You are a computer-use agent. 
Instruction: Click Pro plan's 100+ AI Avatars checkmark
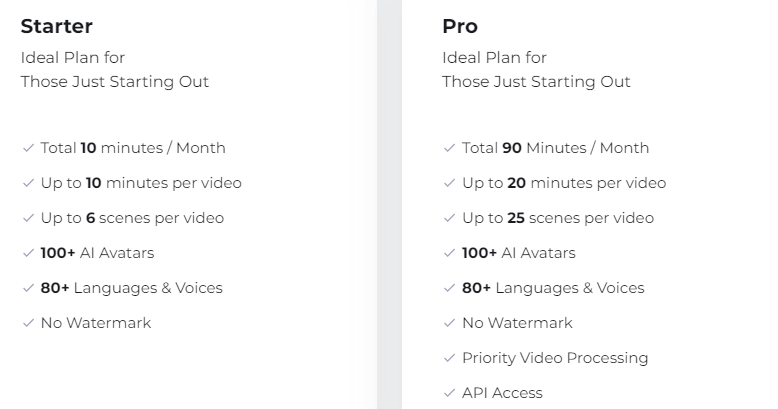point(450,253)
